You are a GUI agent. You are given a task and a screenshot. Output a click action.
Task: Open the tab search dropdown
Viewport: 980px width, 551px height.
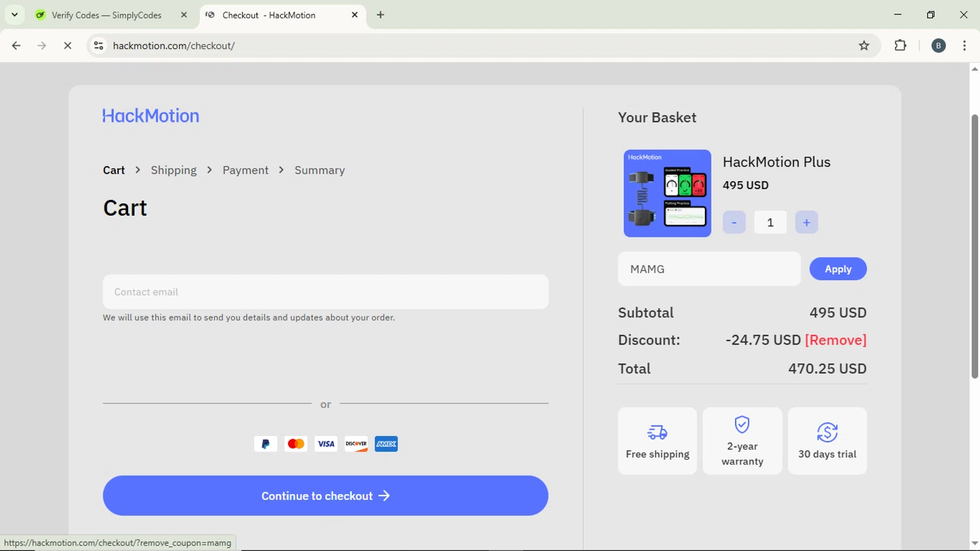[x=14, y=14]
